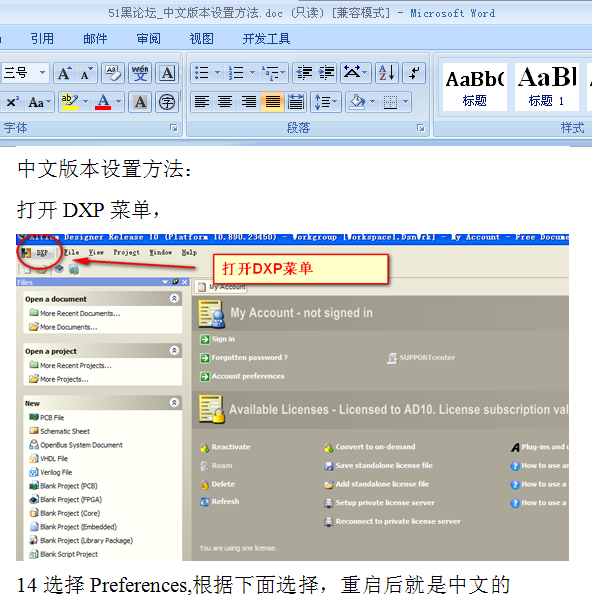
Task: Open the font size dropdown showing 三号
Action: [25, 73]
